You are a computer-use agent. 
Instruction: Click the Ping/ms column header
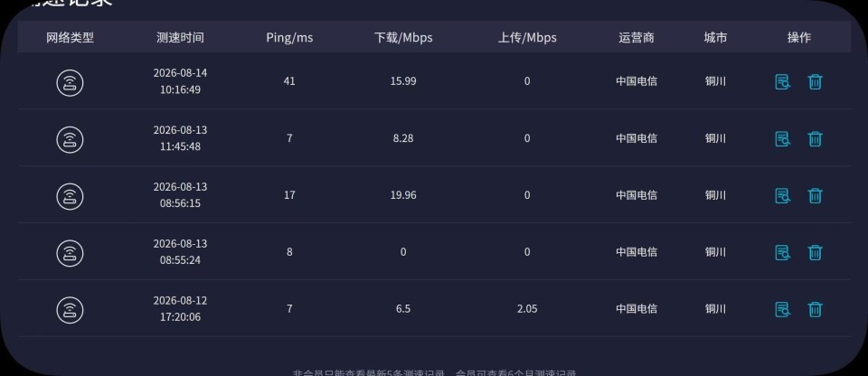tap(289, 38)
